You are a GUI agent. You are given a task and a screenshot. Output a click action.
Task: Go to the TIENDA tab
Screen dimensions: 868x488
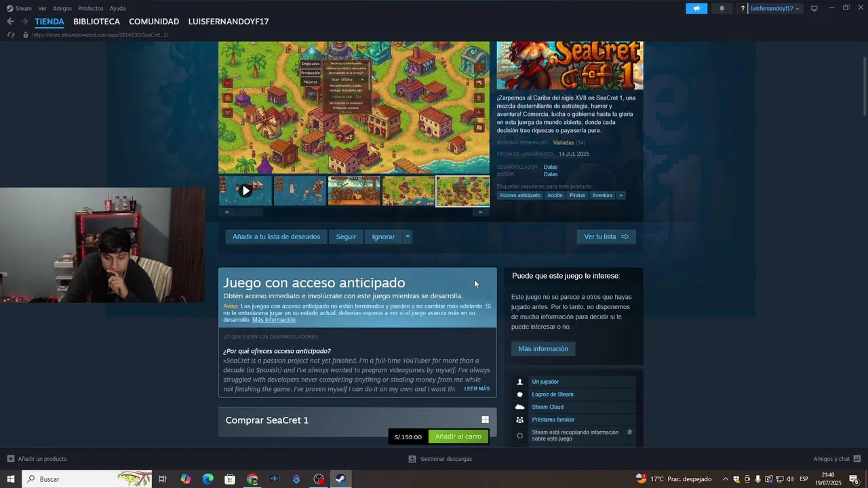tap(50, 22)
